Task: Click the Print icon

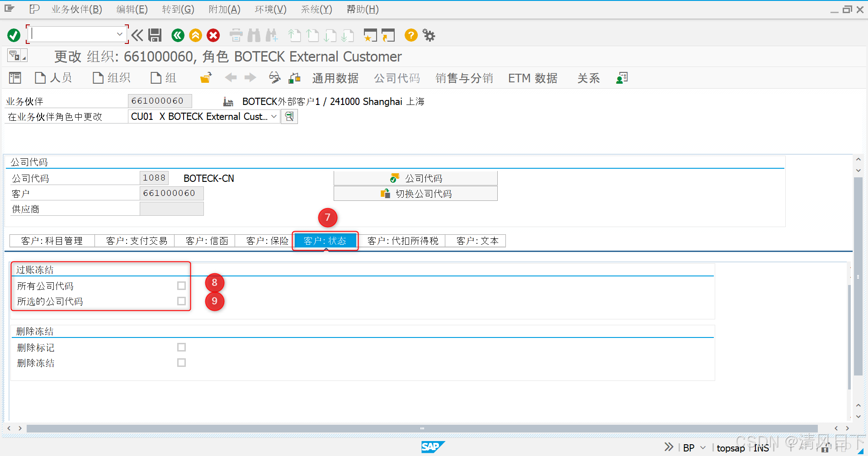Action: pyautogui.click(x=236, y=35)
